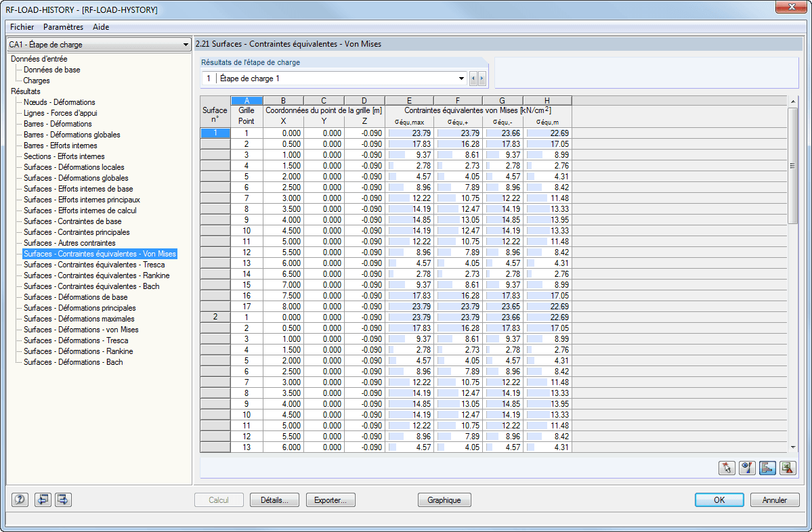Screen dimensions: 812x532
Task: Select Surfaces - Contraintes équivalentes - Bach
Action: pos(91,286)
